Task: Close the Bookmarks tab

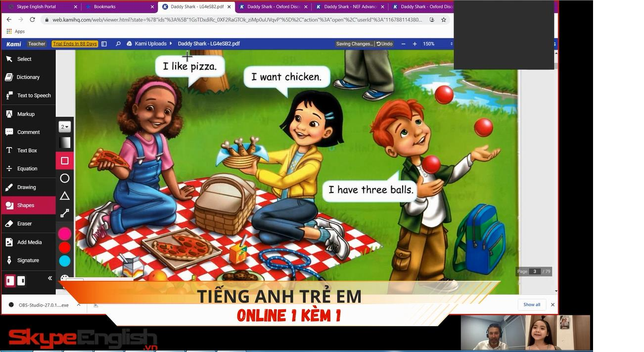Action: coord(152,7)
